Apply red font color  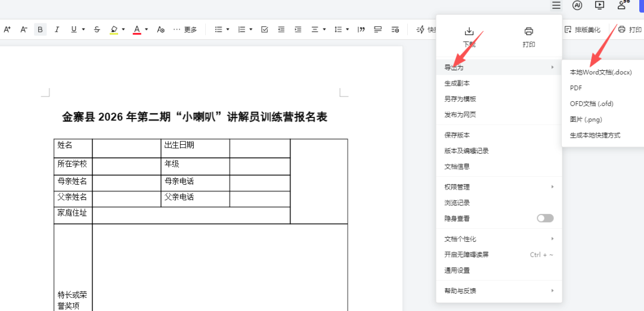point(137,30)
